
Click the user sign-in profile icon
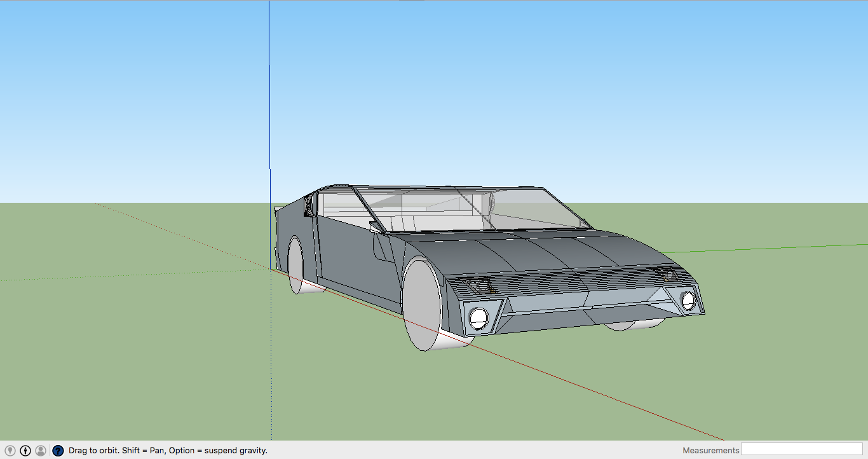pos(41,450)
